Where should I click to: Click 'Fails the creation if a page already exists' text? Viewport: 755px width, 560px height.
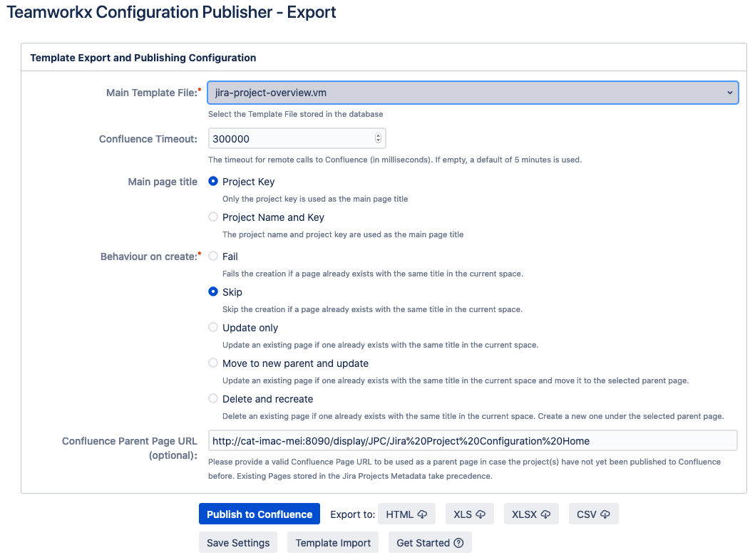point(373,274)
